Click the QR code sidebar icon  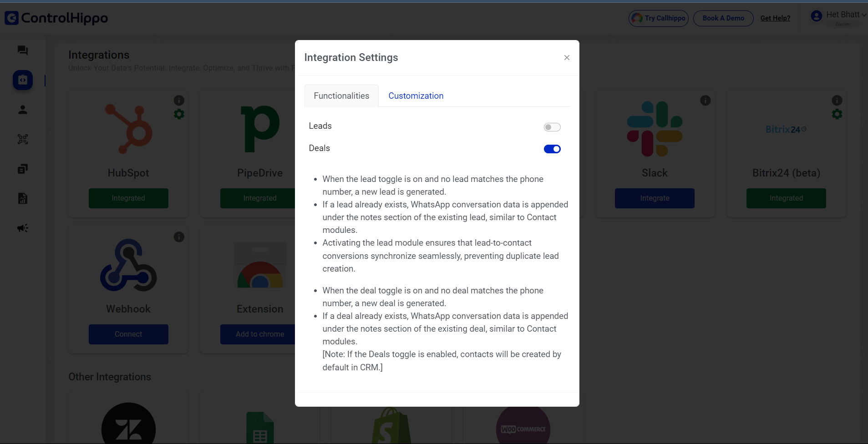(x=23, y=139)
